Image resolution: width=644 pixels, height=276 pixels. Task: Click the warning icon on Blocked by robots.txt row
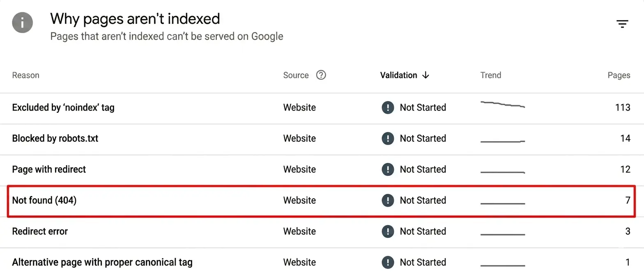point(387,138)
